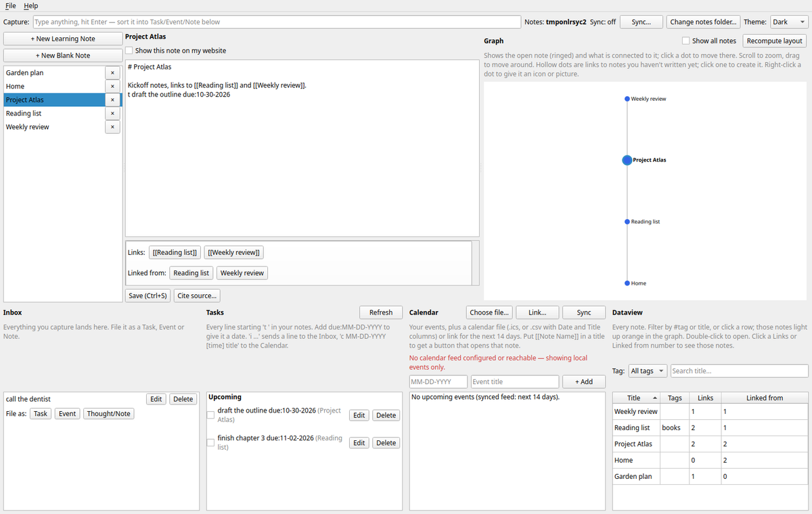
Task: Refresh the Tasks panel
Action: pyautogui.click(x=381, y=312)
